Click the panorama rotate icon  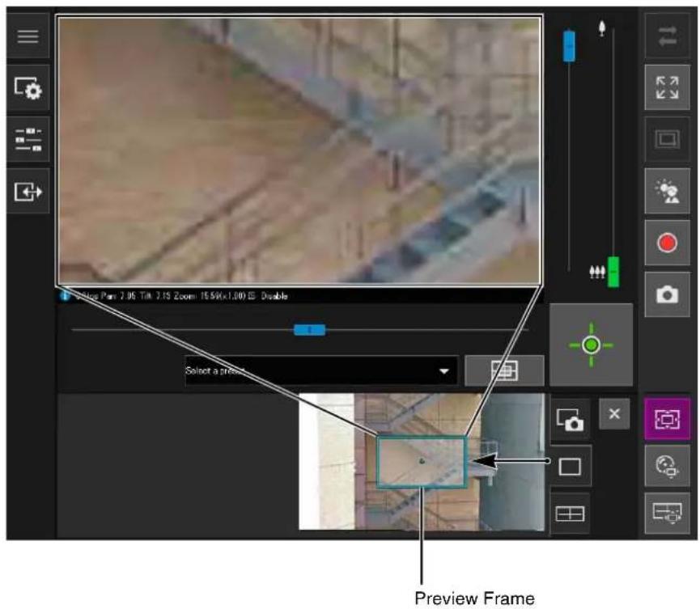coord(667,466)
